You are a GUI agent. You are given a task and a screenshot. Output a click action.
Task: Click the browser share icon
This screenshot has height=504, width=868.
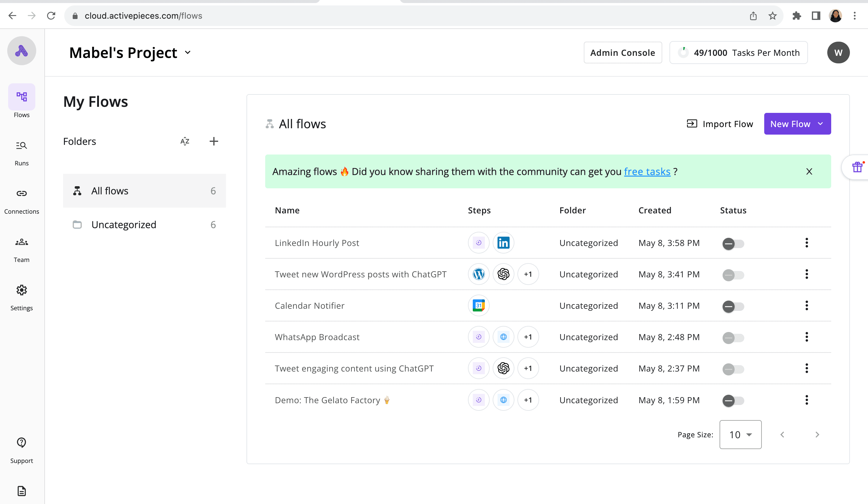click(753, 15)
